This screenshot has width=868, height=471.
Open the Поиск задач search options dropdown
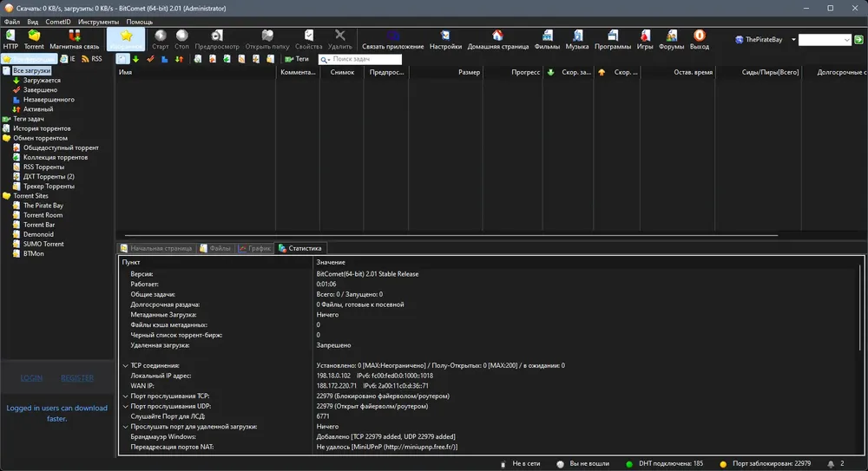tap(325, 59)
